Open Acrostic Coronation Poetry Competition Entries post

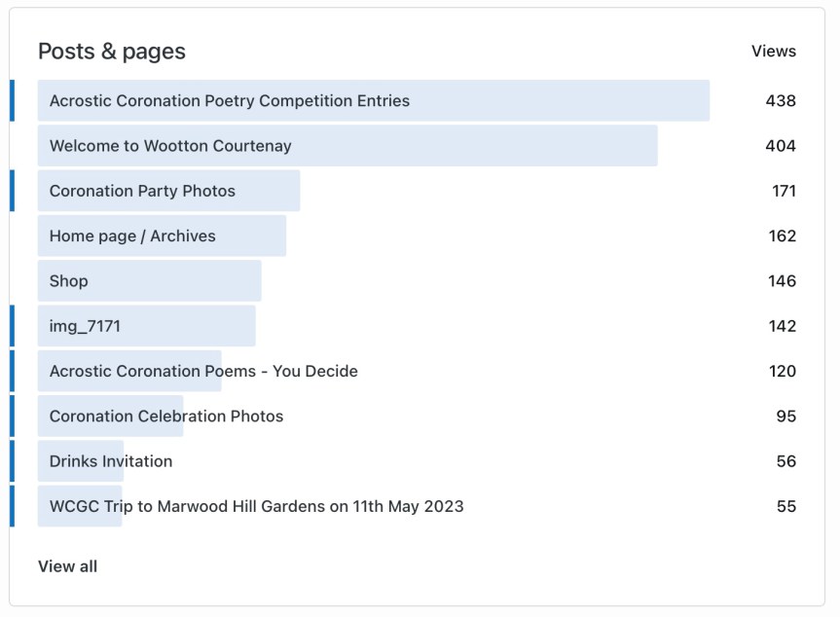pyautogui.click(x=230, y=101)
